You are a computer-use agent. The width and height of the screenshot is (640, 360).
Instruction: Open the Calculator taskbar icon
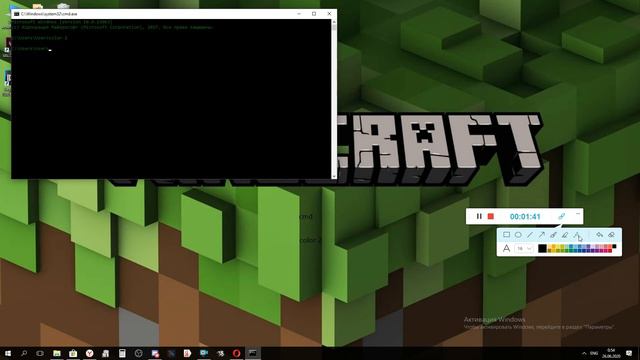point(122,353)
